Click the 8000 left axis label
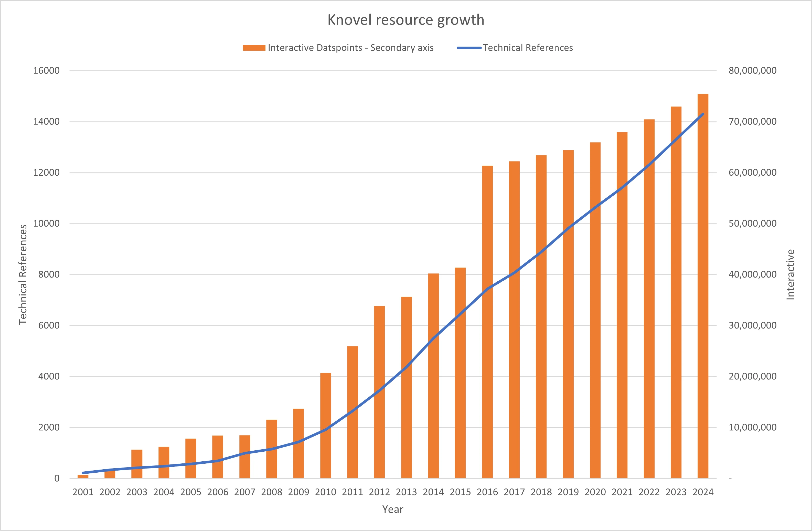 [x=49, y=274]
